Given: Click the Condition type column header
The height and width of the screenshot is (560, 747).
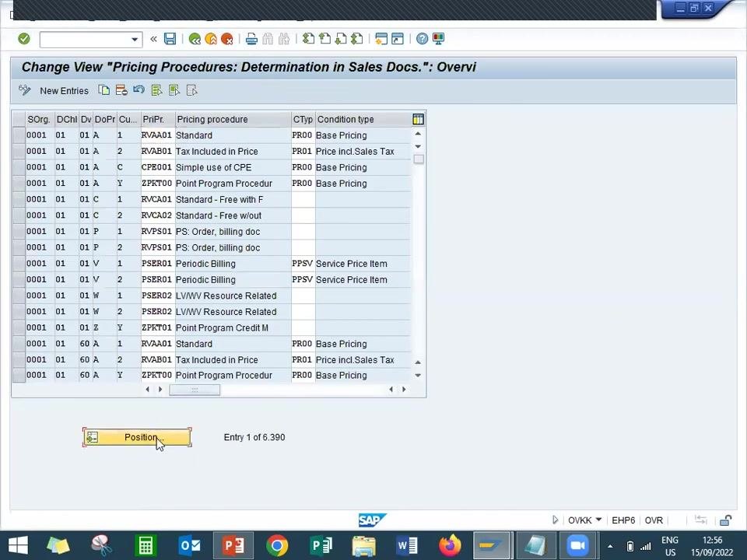Looking at the screenshot, I should tap(363, 119).
